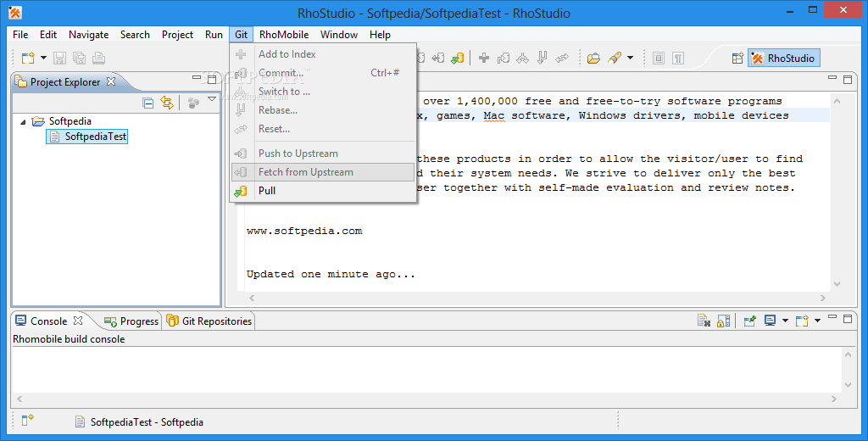The width and height of the screenshot is (868, 441).
Task: Open the New wizard dropdown arrow
Action: coord(43,58)
